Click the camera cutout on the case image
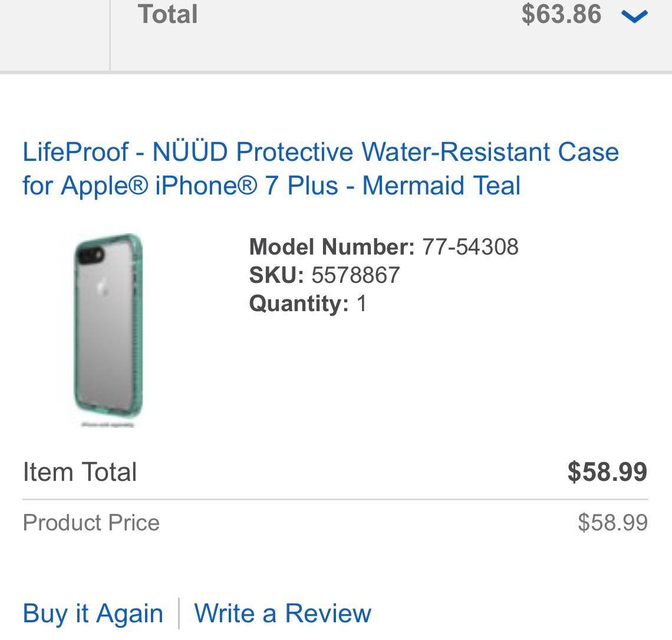 click(x=91, y=254)
